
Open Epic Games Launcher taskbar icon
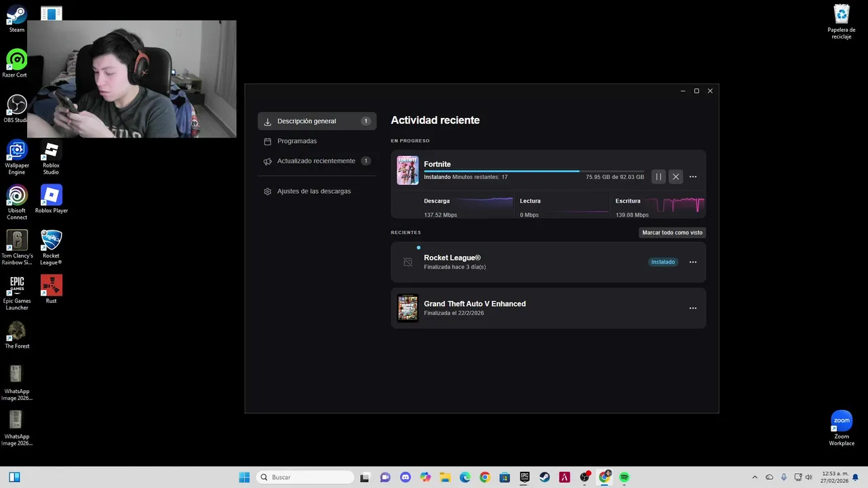pyautogui.click(x=524, y=477)
